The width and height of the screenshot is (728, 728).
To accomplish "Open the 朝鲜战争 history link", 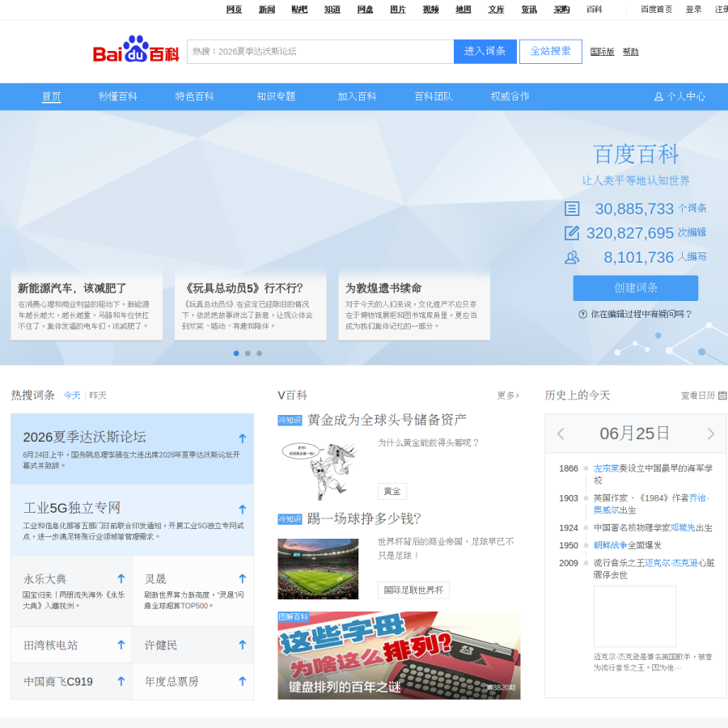I will click(x=610, y=545).
